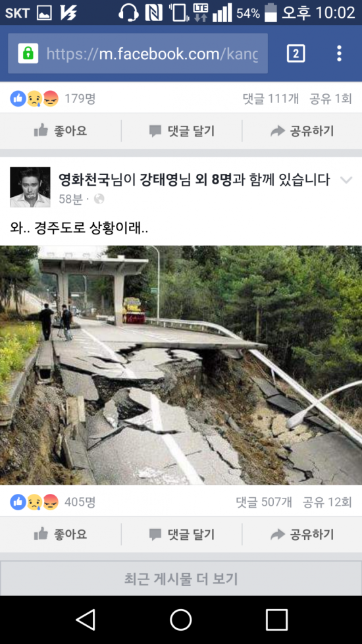The width and height of the screenshot is (362, 644).
Task: Tap the Android recent apps square
Action: (x=276, y=620)
